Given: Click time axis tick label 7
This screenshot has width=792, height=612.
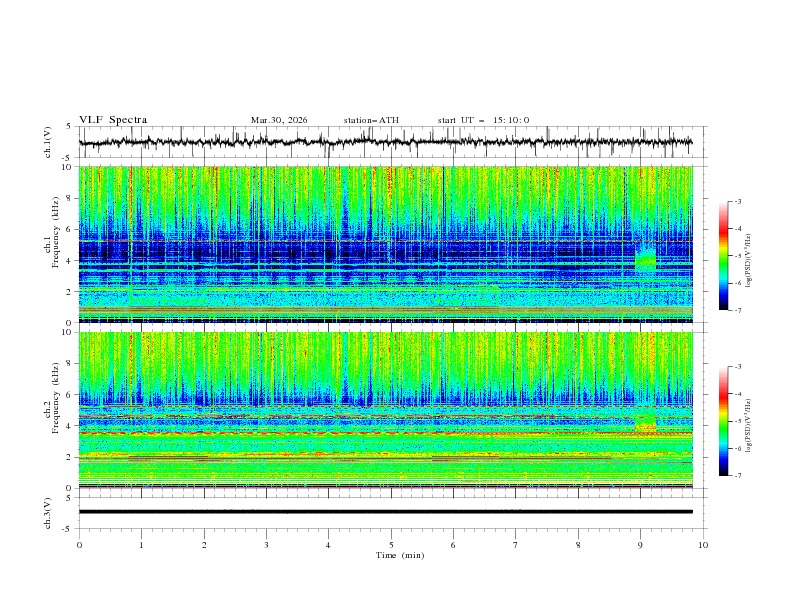Looking at the screenshot, I should tap(516, 545).
